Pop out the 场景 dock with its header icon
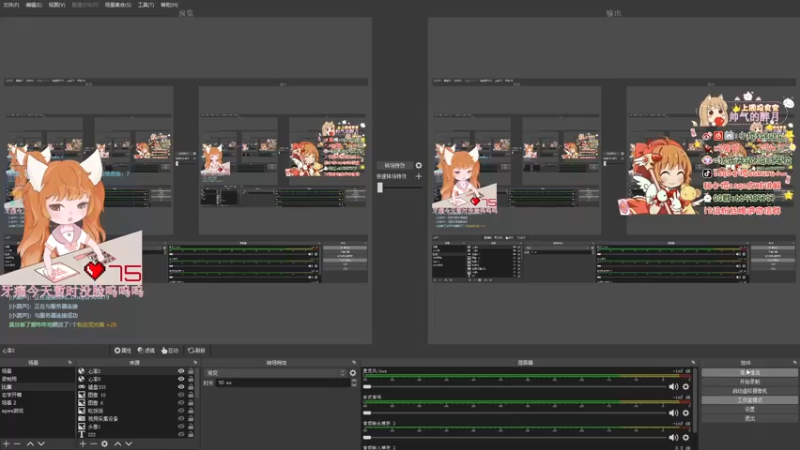The image size is (800, 450). coord(70,362)
